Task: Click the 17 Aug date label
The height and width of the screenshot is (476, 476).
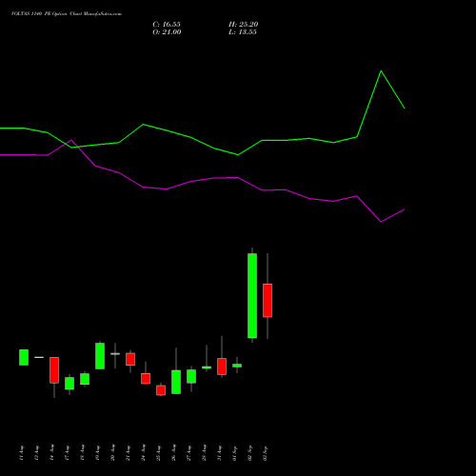Action: click(68, 453)
